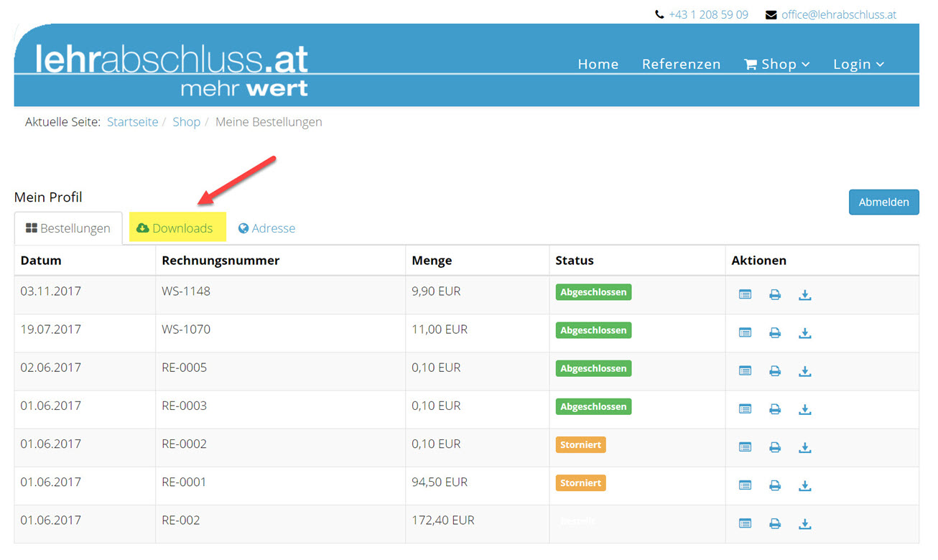Click the Abmelden button
This screenshot has height=560, width=938.
(x=883, y=202)
